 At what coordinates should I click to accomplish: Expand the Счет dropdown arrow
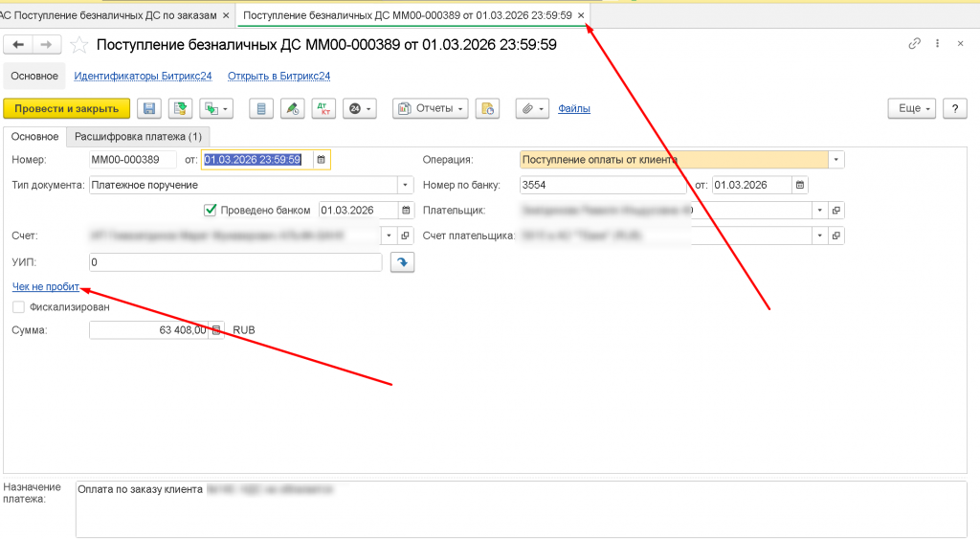coord(389,236)
